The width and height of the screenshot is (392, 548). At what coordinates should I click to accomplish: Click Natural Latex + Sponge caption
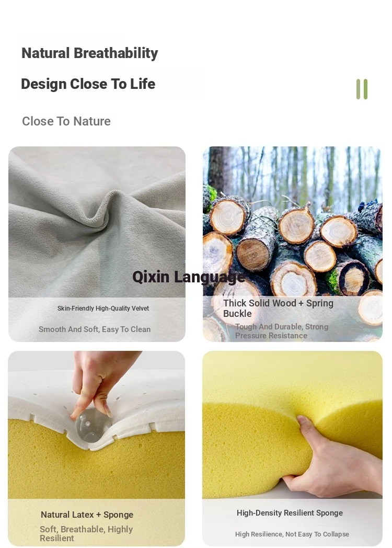tap(87, 515)
